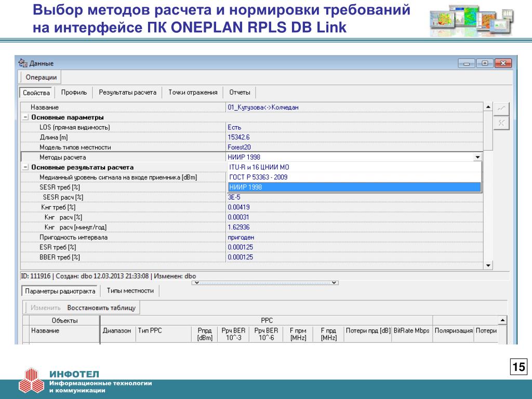Click the table scrollbar up arrow

pos(502,320)
